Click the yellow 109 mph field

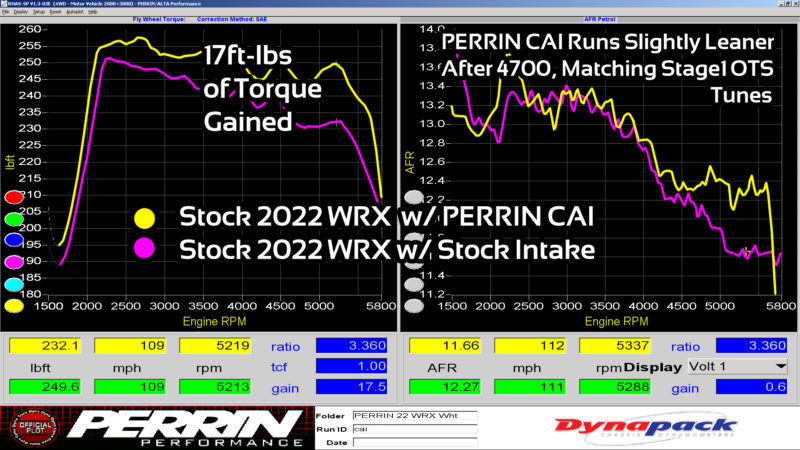pyautogui.click(x=130, y=345)
